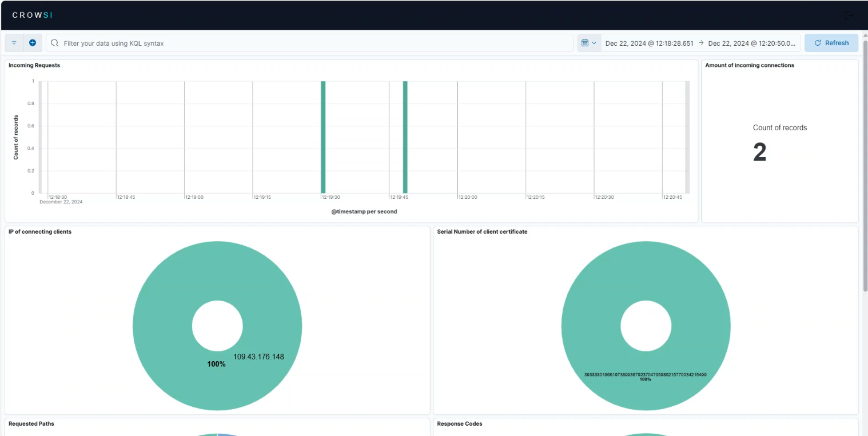
Task: Click Serial Number of client certificate title
Action: point(482,231)
